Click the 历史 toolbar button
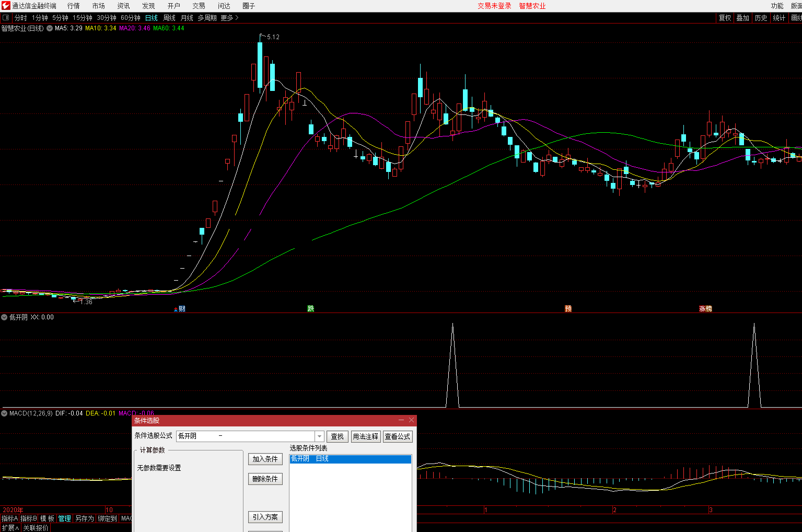Screen dimensions: 802x532 761,18
